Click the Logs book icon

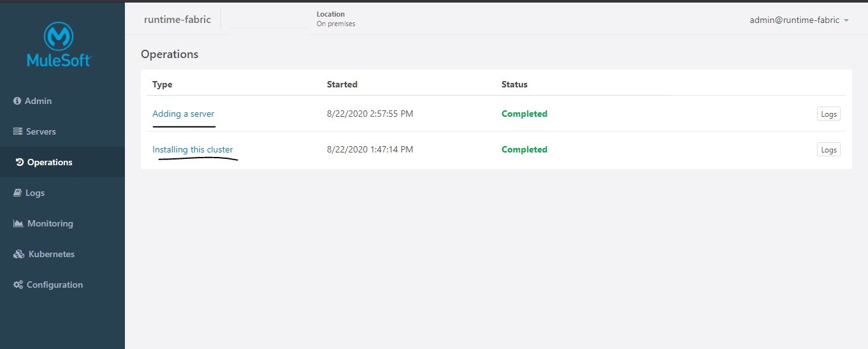(x=18, y=193)
